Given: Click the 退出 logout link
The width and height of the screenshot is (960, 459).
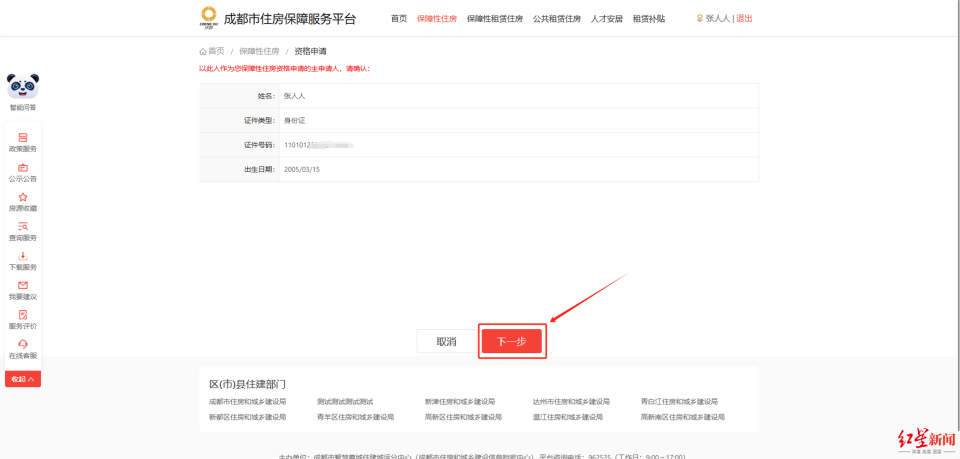Looking at the screenshot, I should 744,19.
